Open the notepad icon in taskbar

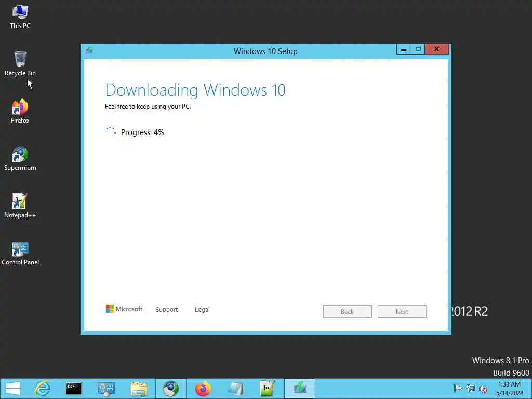(235, 389)
